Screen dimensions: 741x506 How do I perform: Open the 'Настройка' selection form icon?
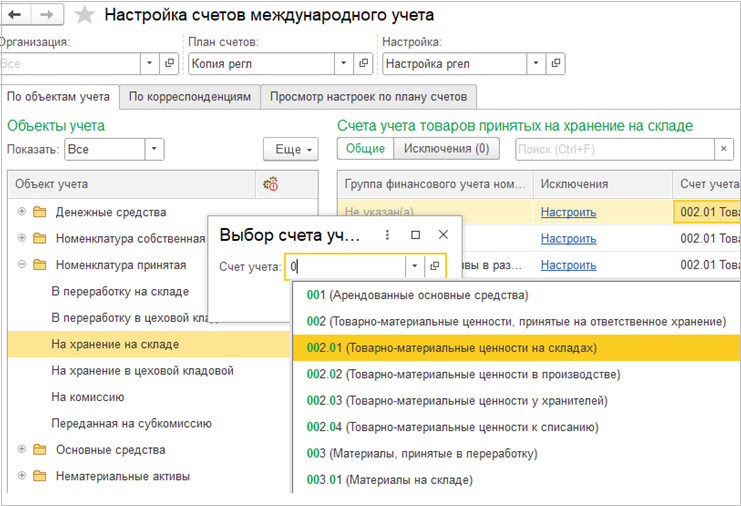[557, 63]
